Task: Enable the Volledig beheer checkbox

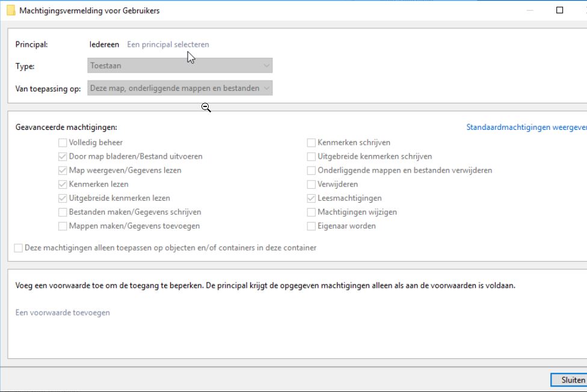Action: coord(63,142)
